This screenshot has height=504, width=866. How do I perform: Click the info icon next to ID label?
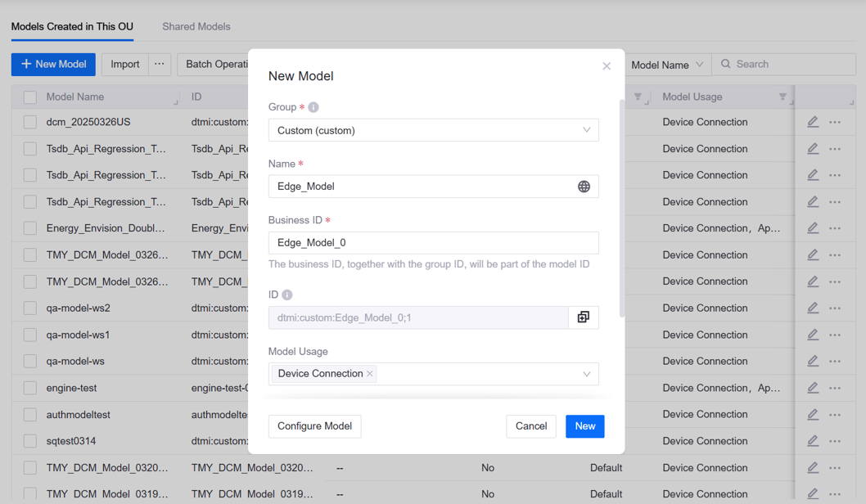pos(287,295)
